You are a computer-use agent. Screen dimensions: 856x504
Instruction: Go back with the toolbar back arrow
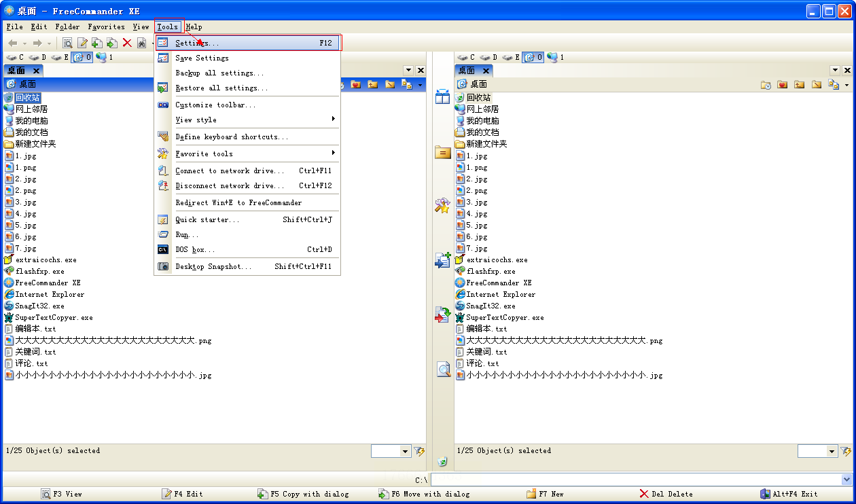(13, 43)
